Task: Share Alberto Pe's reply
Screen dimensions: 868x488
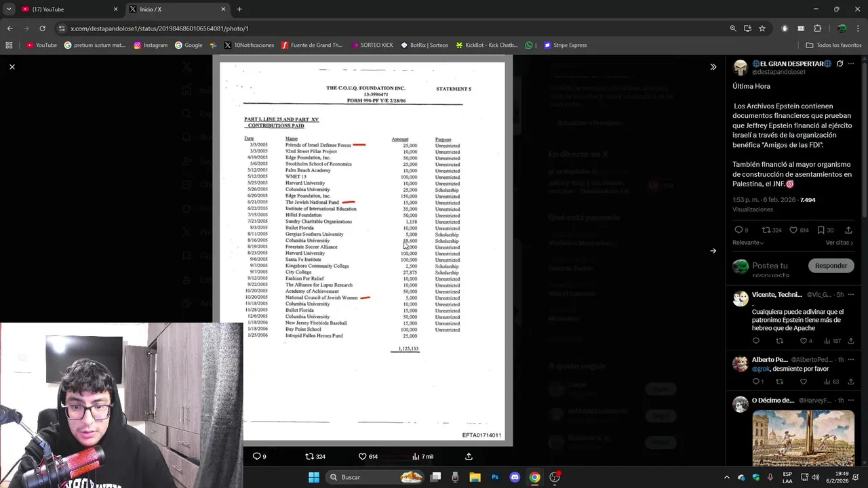Action: pos(851,382)
